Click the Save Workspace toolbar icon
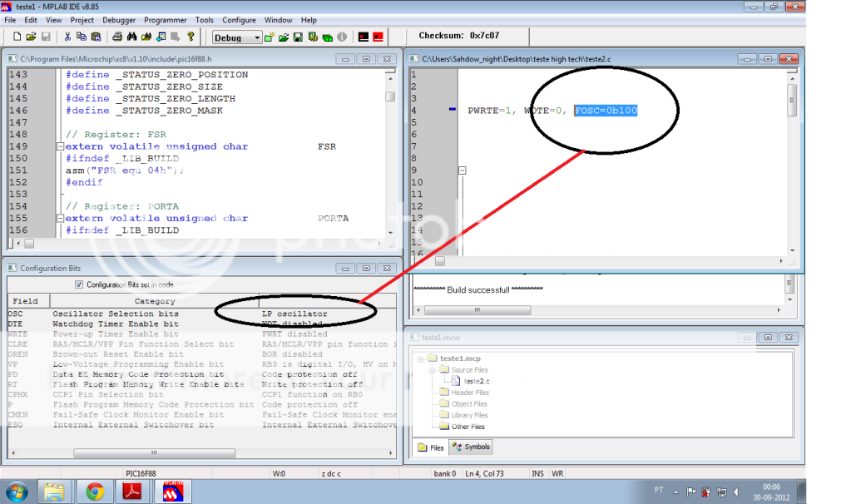Screen dimensions: 851x504 click(298, 37)
